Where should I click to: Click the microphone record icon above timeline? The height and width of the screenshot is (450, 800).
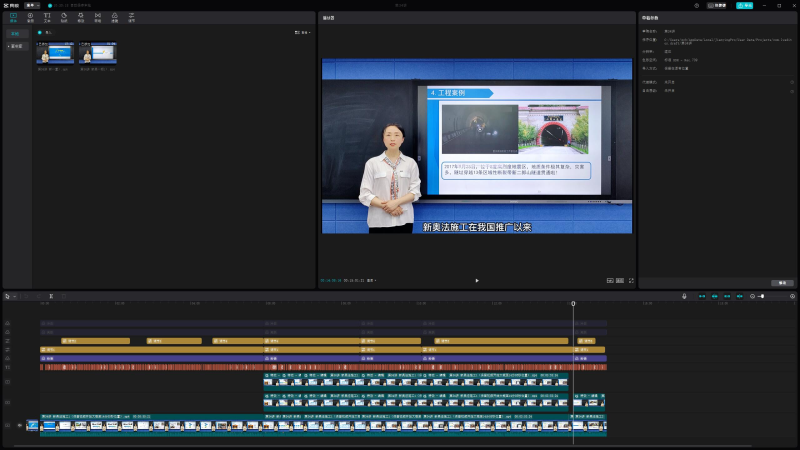tap(684, 296)
